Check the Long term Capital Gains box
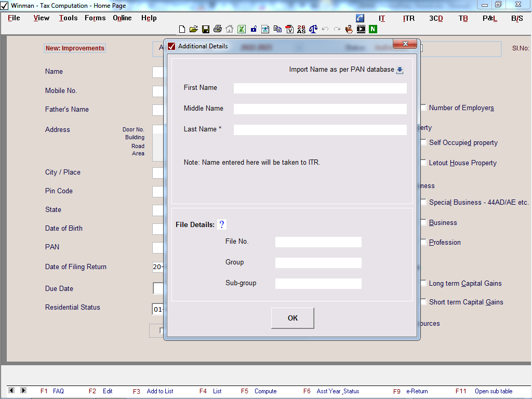The image size is (532, 399). tap(423, 283)
